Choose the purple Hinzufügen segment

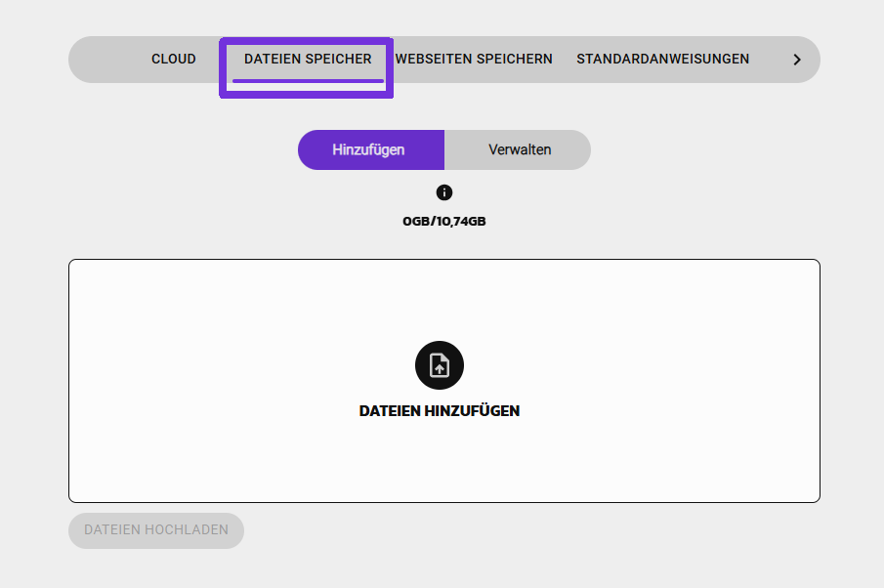point(369,149)
